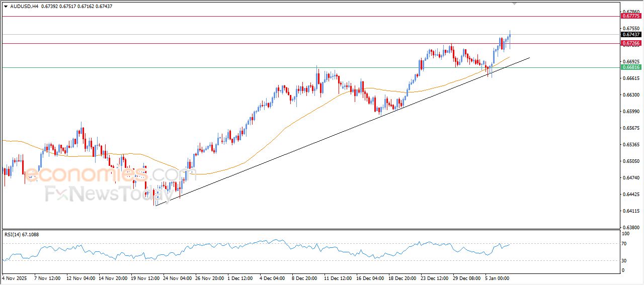Click the triangle arrow beside AUDUSD,H4 title
The height and width of the screenshot is (285, 644).
(x=6, y=7)
